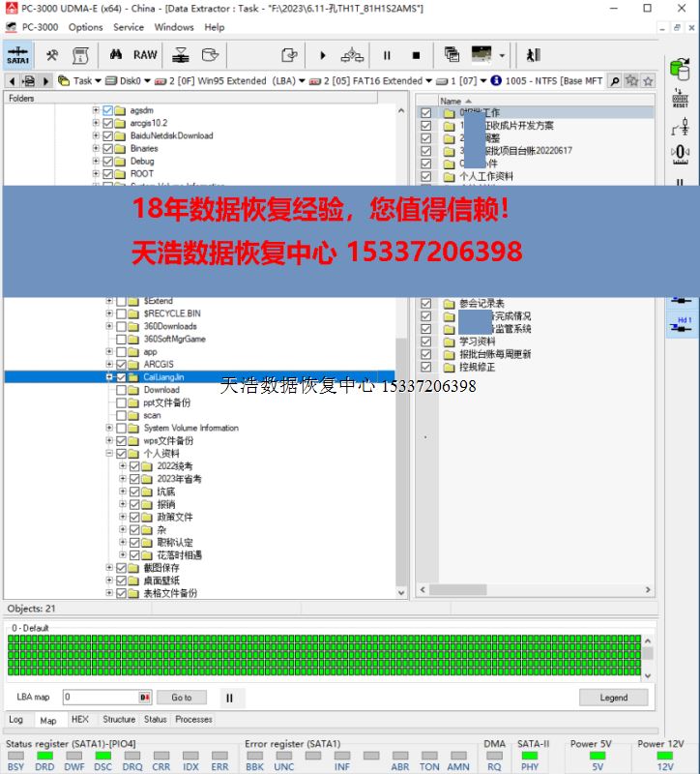Image resolution: width=700 pixels, height=774 pixels.
Task: Open the Service menu
Action: tap(128, 27)
